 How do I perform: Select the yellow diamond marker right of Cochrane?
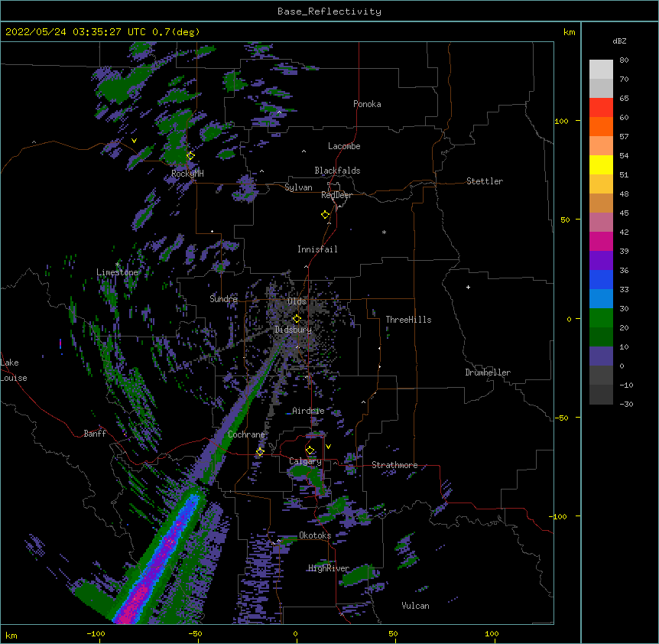260,451
